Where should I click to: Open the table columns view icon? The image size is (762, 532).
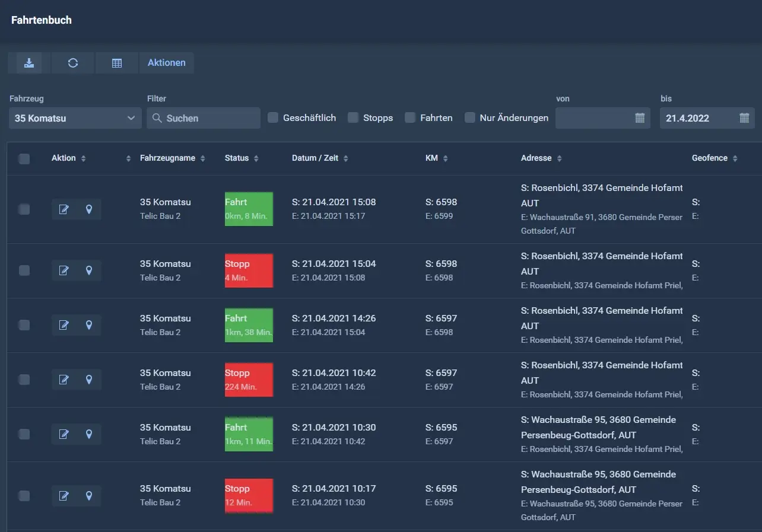[117, 63]
